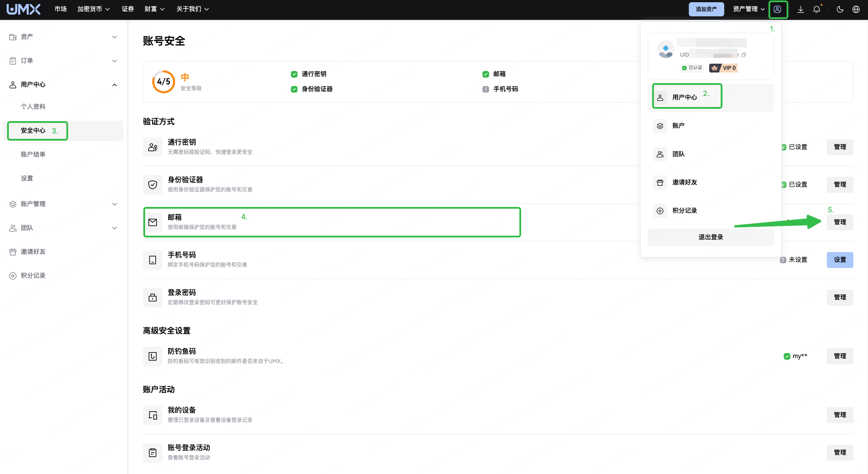This screenshot has width=868, height=474.
Task: Click 管理 for 防钓鱼码
Action: [x=840, y=356]
